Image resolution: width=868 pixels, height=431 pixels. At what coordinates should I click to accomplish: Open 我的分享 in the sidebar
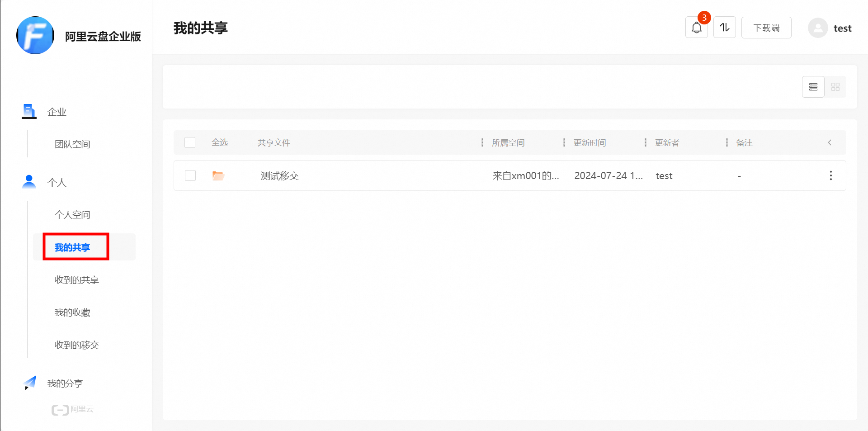pyautogui.click(x=65, y=384)
